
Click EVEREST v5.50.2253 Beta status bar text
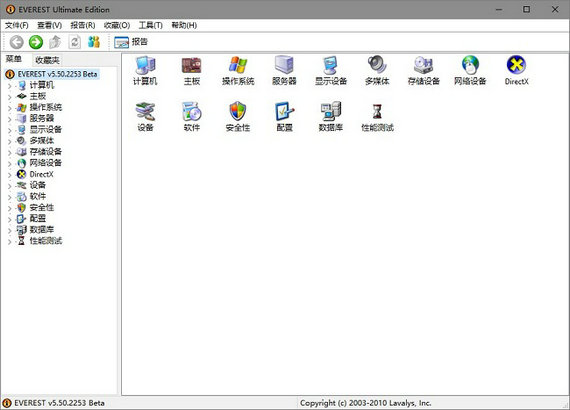tap(59, 403)
